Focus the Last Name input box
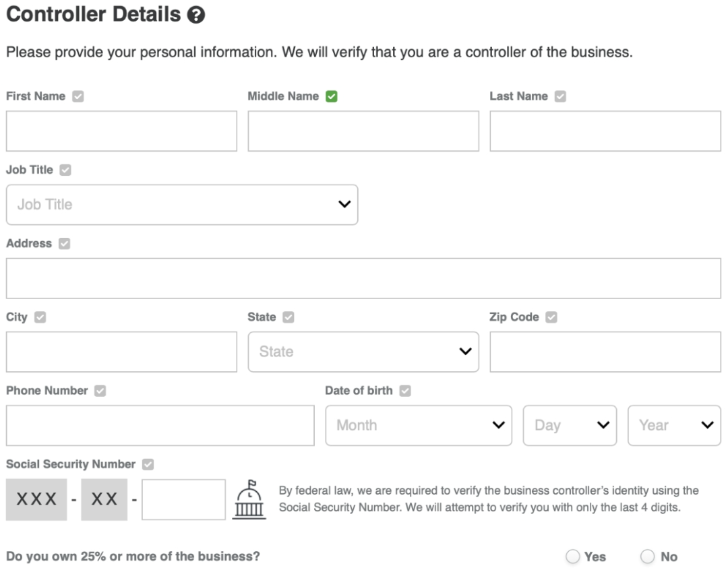 pyautogui.click(x=605, y=131)
